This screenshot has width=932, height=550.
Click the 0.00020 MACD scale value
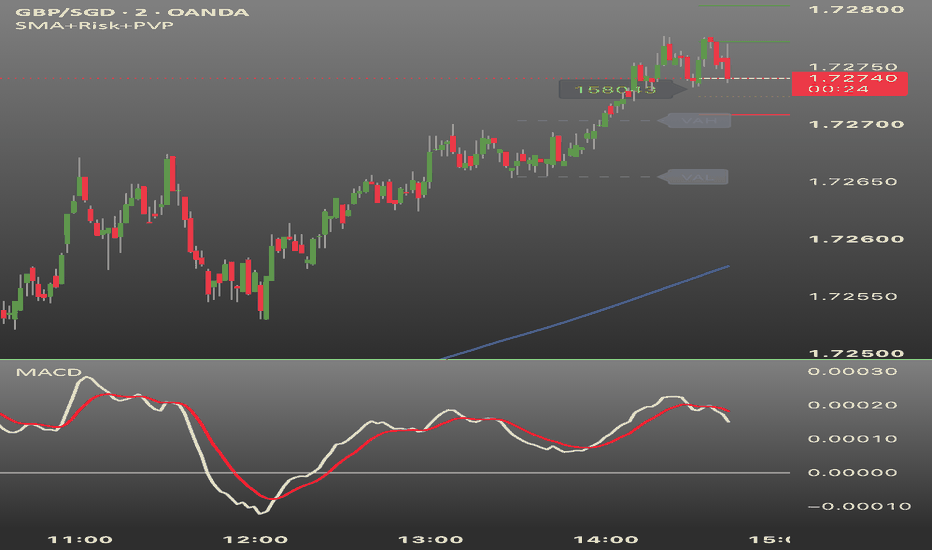click(x=852, y=406)
